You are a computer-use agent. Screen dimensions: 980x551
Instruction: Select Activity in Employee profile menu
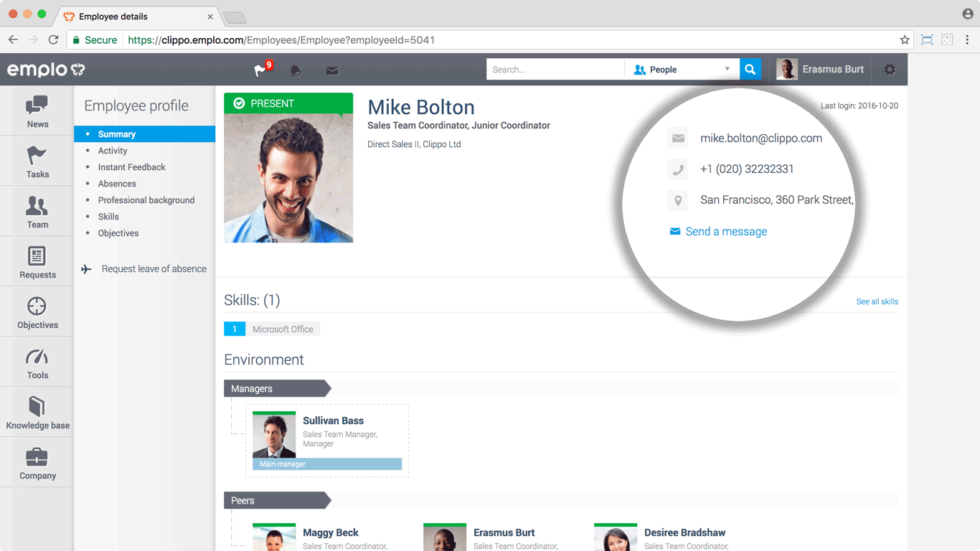tap(113, 151)
